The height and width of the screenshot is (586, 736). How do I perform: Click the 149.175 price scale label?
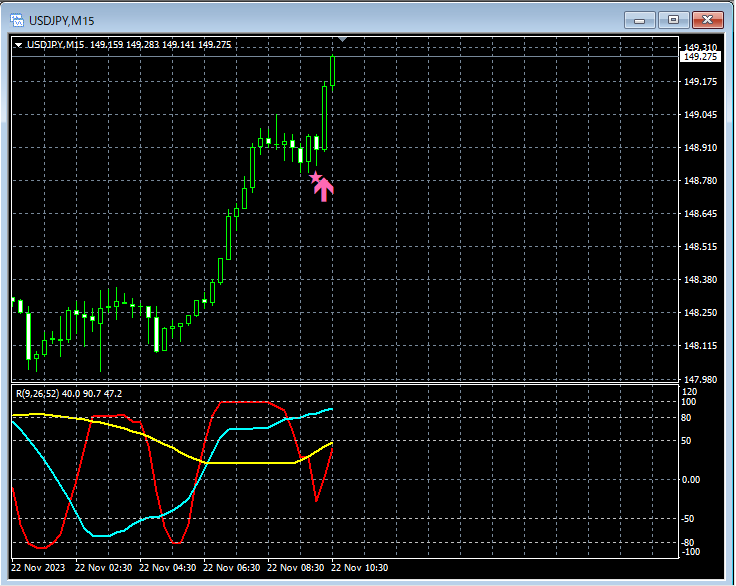(x=700, y=82)
